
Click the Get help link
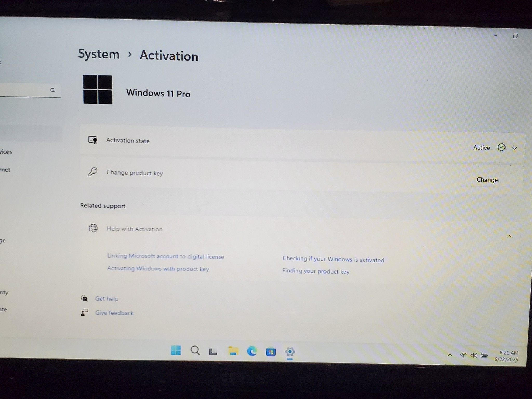point(107,299)
